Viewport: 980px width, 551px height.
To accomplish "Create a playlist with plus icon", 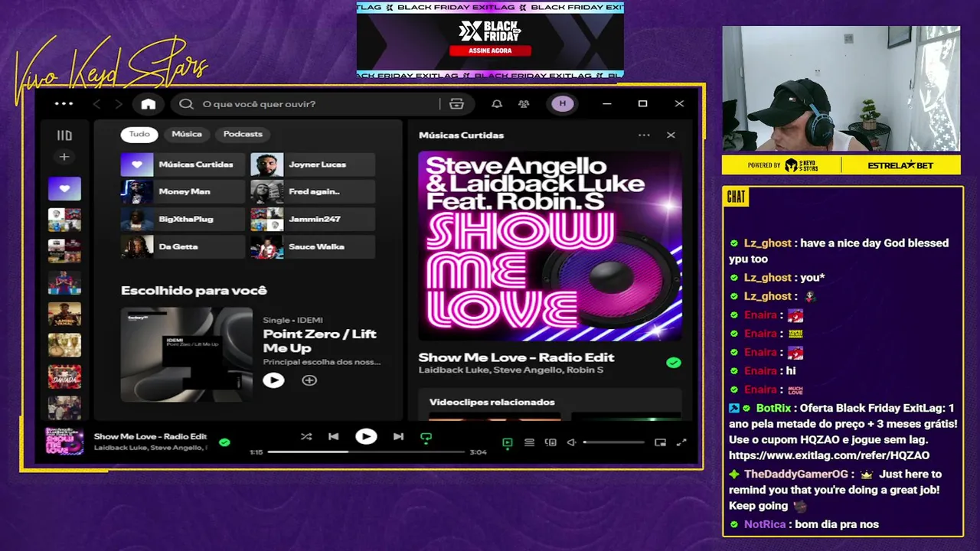I will [x=64, y=157].
